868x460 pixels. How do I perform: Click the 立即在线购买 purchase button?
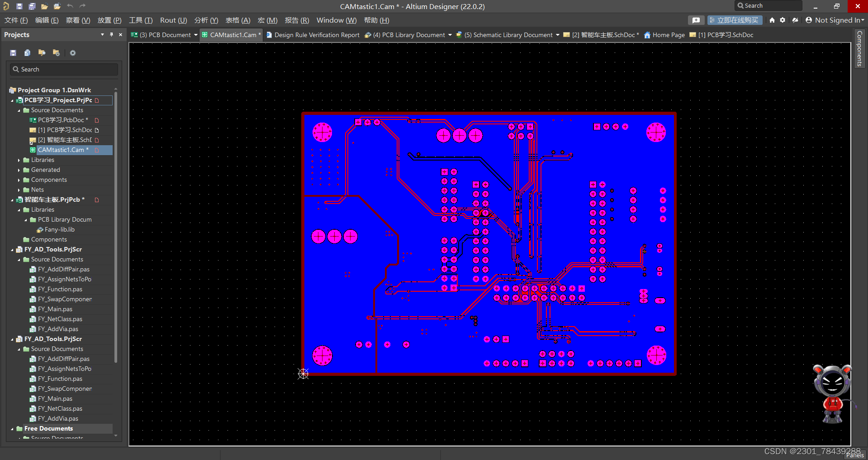point(735,20)
